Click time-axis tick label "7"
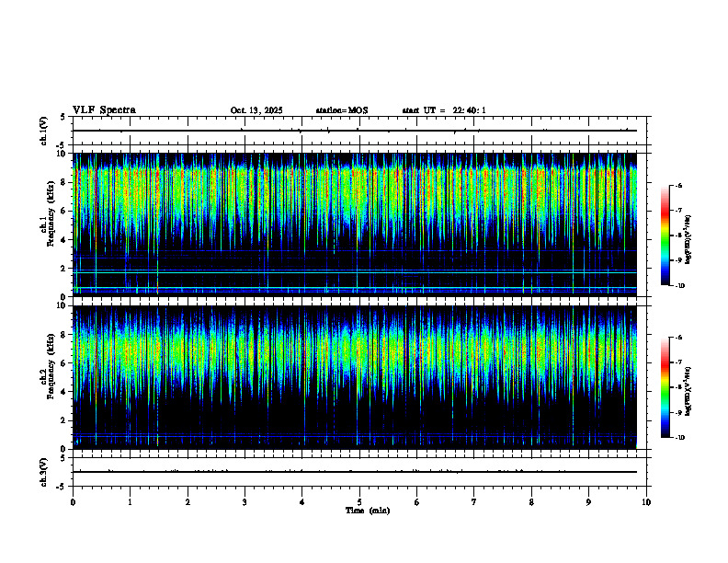The height and width of the screenshot is (563, 728). [x=474, y=502]
